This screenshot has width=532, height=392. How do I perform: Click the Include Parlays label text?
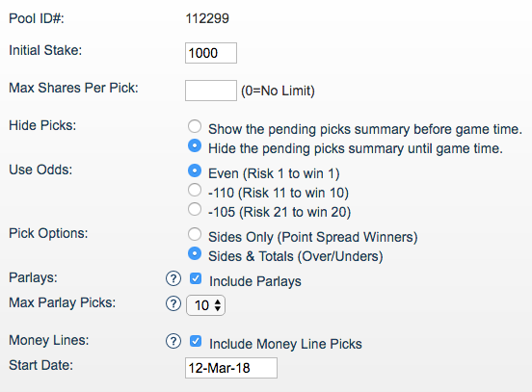point(255,281)
